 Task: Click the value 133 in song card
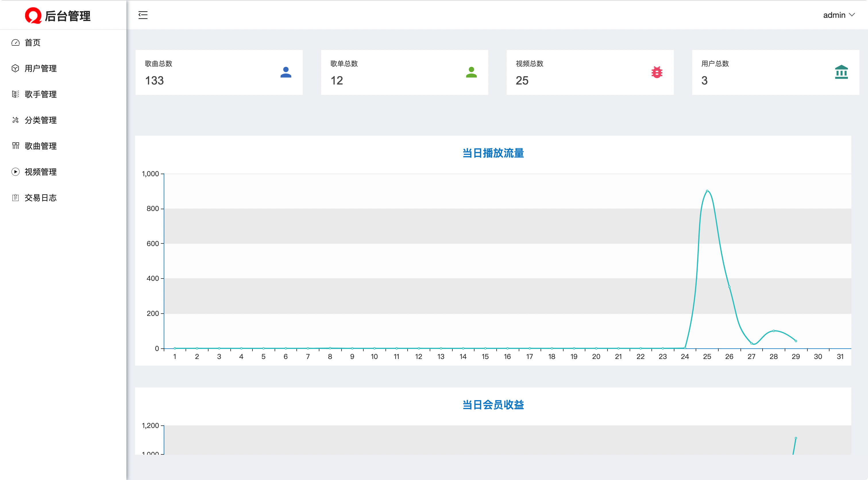pos(154,80)
